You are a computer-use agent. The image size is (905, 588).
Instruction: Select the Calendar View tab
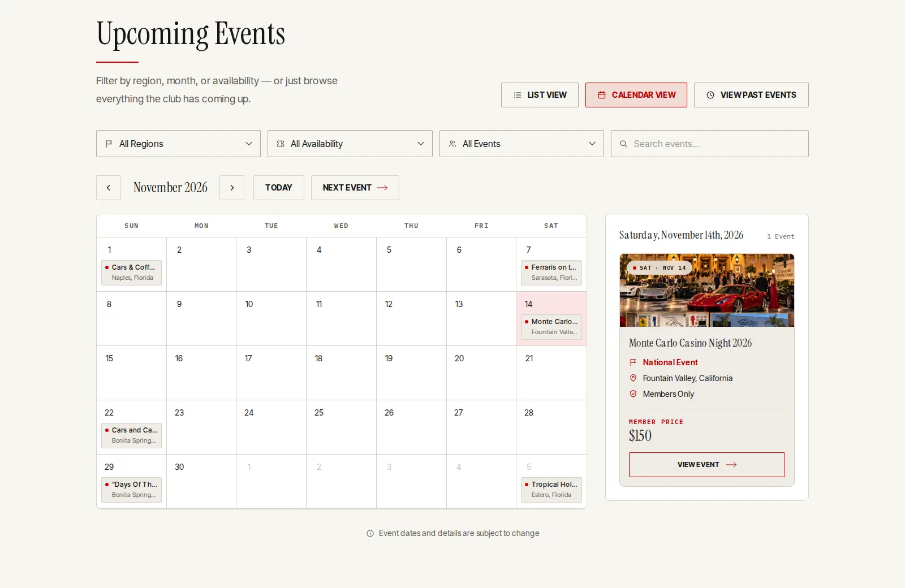coord(636,95)
